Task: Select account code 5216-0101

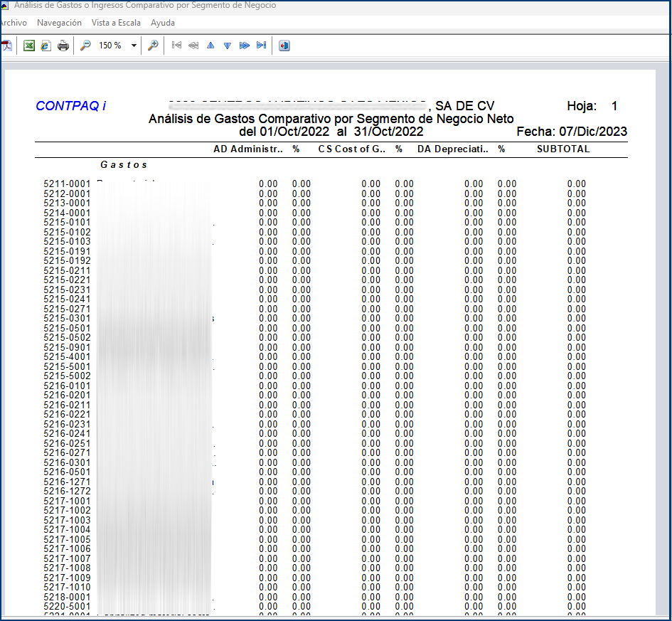Action: coord(68,386)
